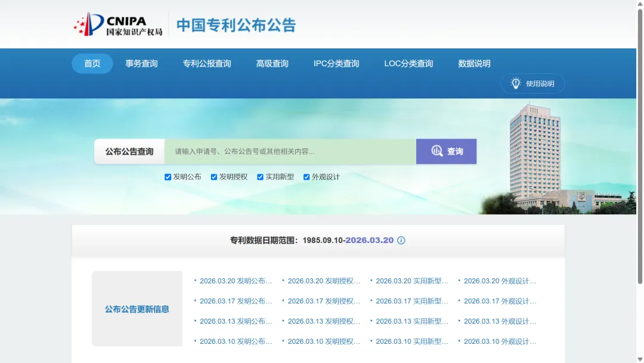The image size is (644, 363).
Task: Open 2026.03.13 实用新型 link
Action: pyautogui.click(x=412, y=321)
